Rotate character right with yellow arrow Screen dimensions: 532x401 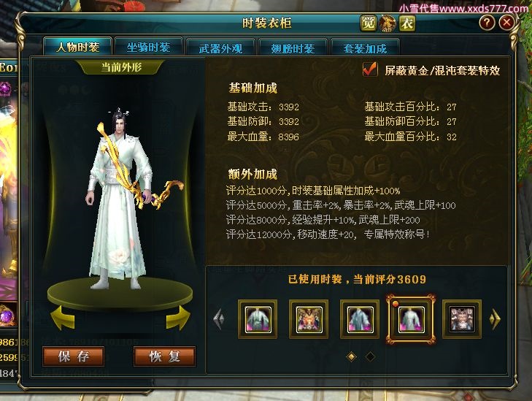[x=178, y=318]
